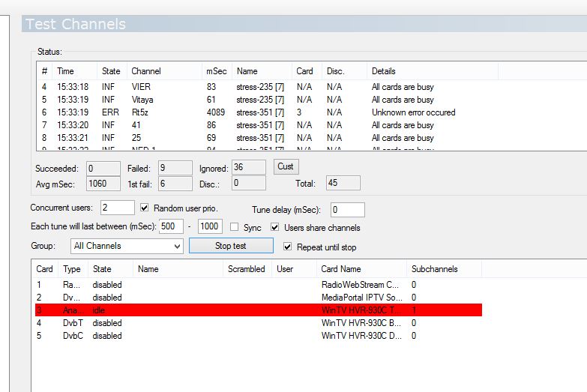Click the maximum tune duration field 1000
The width and height of the screenshot is (587, 392).
[x=210, y=226]
